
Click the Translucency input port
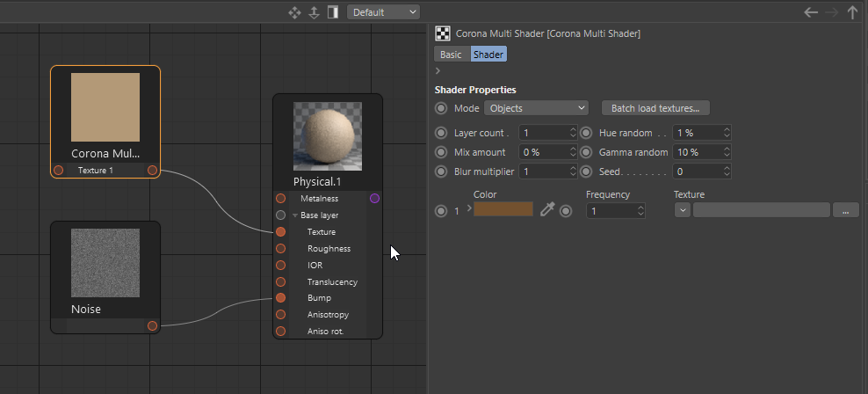click(280, 281)
